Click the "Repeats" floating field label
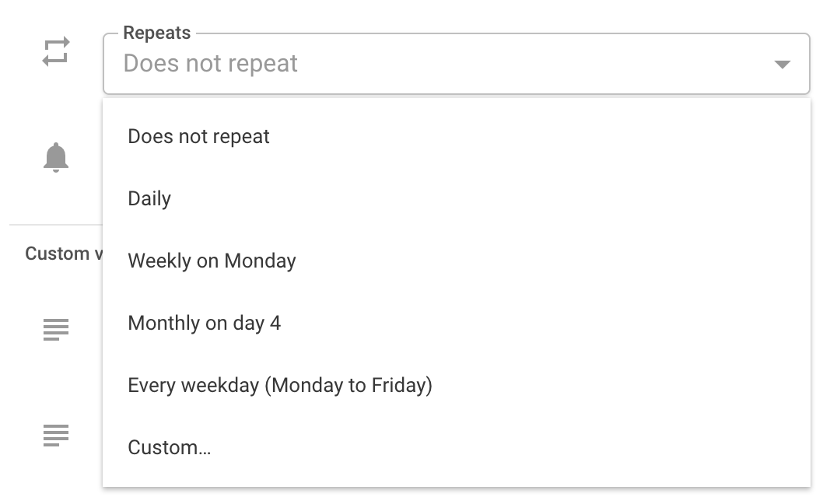837x504 pixels. (157, 33)
